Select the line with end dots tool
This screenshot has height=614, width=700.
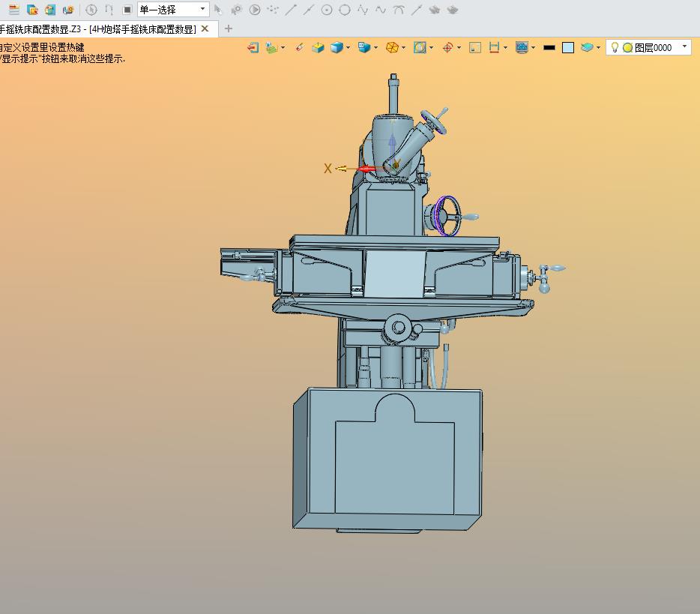pos(417,10)
